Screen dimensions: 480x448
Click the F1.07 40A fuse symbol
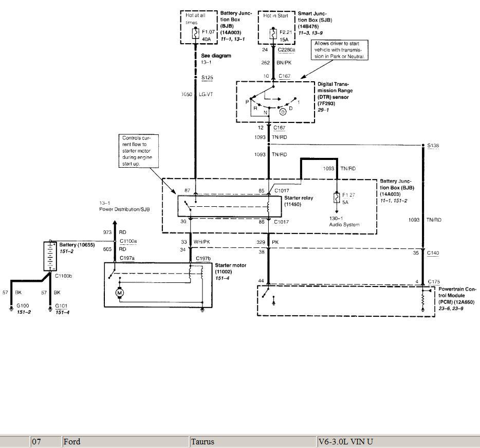(196, 33)
